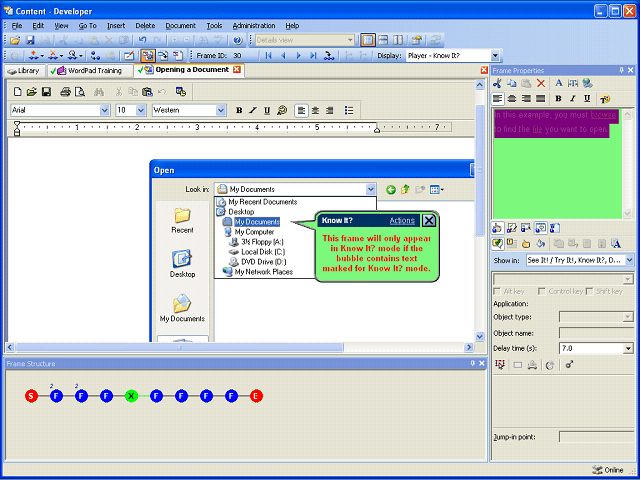Screen dimensions: 640x480
Task: Open the Show in dropdown
Action: pyautogui.click(x=629, y=260)
